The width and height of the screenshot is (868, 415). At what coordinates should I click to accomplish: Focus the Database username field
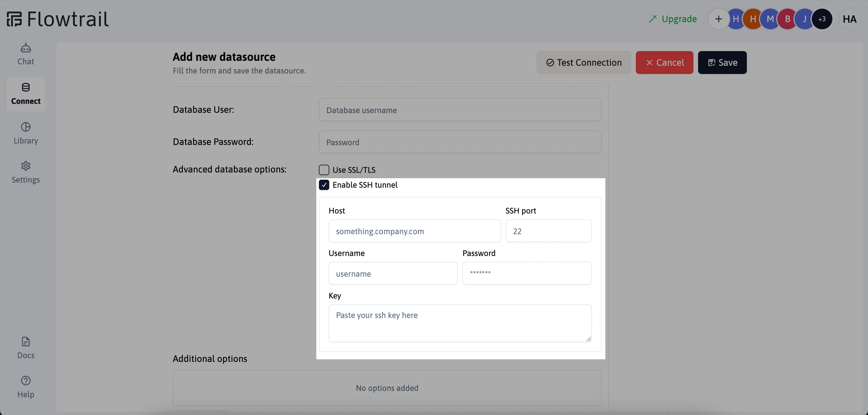coord(460,110)
